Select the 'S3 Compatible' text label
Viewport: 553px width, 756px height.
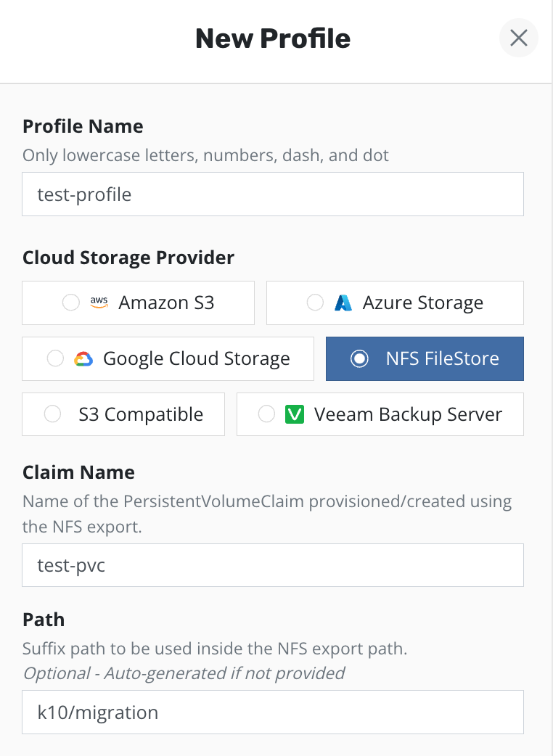coord(141,414)
